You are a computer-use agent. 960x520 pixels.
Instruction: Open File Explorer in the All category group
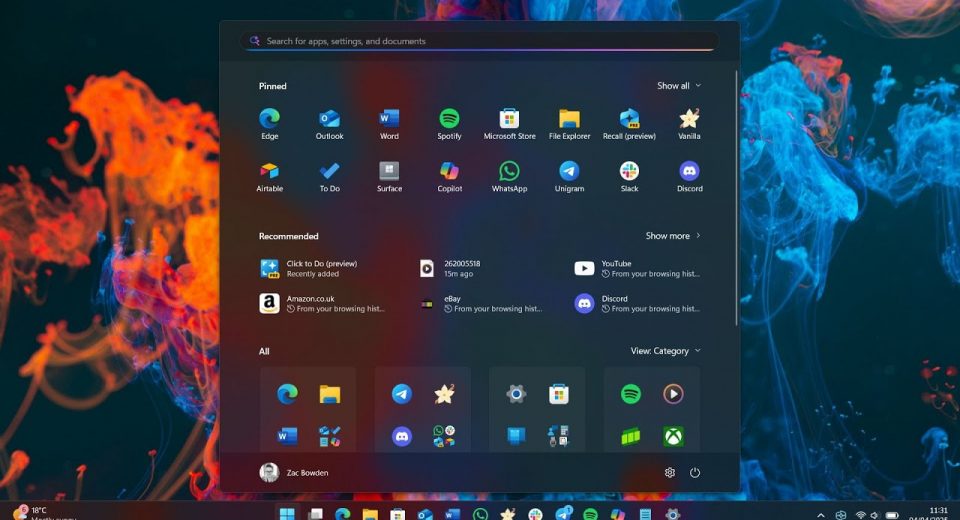(329, 394)
